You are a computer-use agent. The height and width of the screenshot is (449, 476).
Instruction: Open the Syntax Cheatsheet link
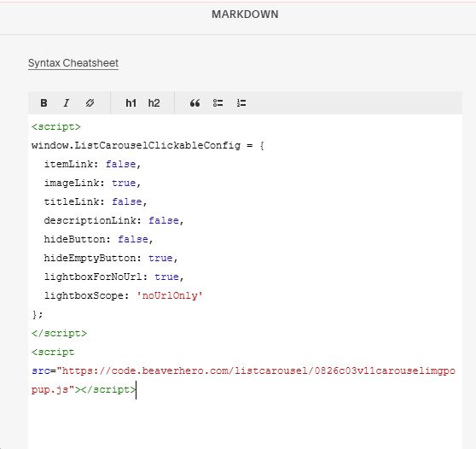[73, 63]
